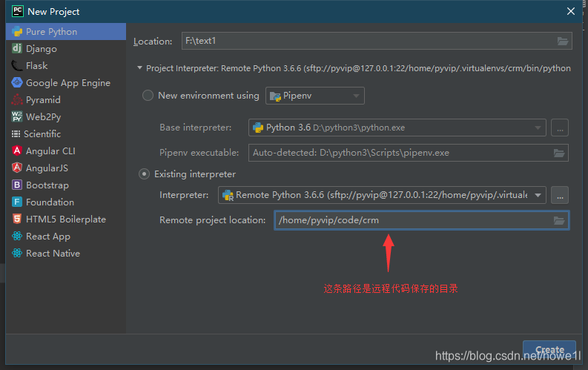Click remote Python icon in Interpreter field
The height and width of the screenshot is (370, 588).
[x=228, y=195]
